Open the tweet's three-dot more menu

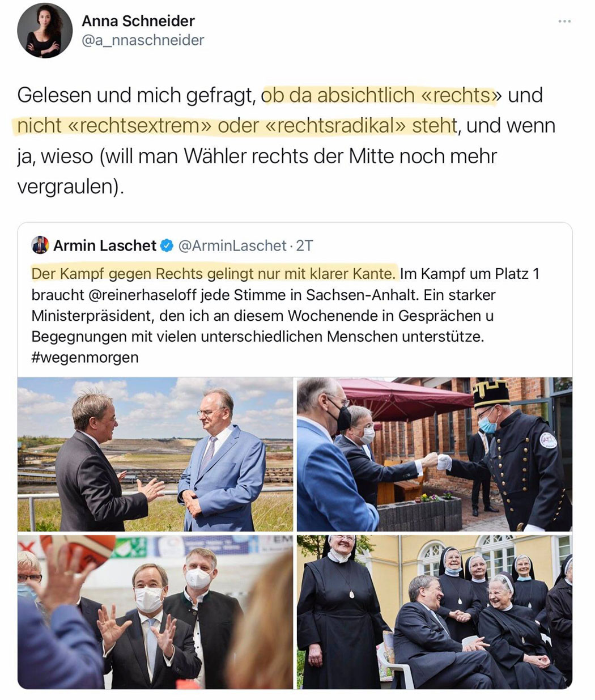point(564,22)
